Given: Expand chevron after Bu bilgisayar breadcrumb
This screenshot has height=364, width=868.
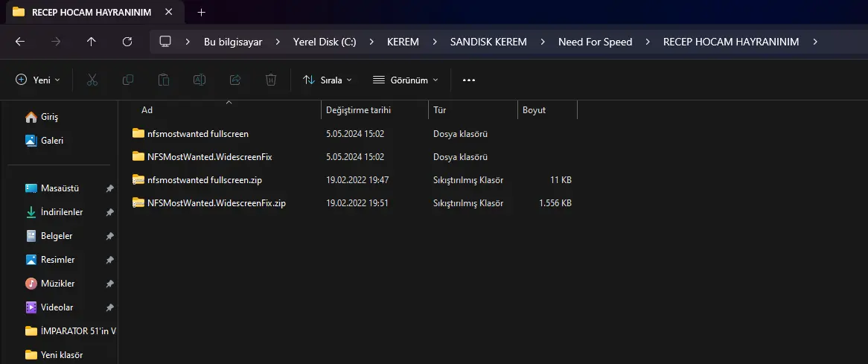Looking at the screenshot, I should coord(278,42).
